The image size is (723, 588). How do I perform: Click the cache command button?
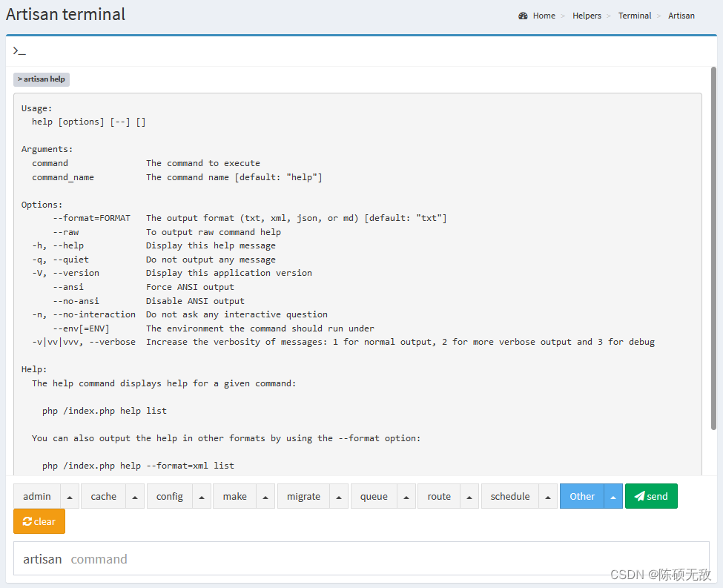[103, 496]
